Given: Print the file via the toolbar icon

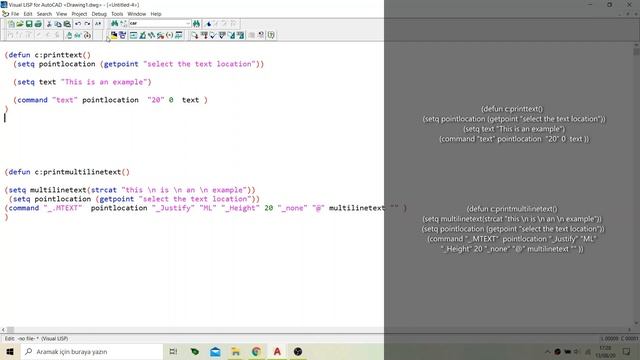Looking at the screenshot, I should coord(38,24).
